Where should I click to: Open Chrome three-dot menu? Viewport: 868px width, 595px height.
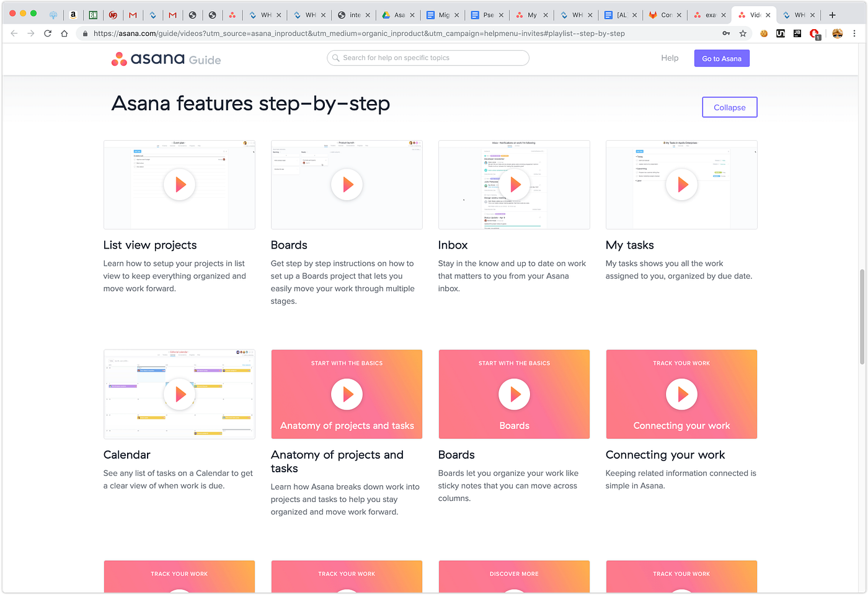pyautogui.click(x=854, y=33)
